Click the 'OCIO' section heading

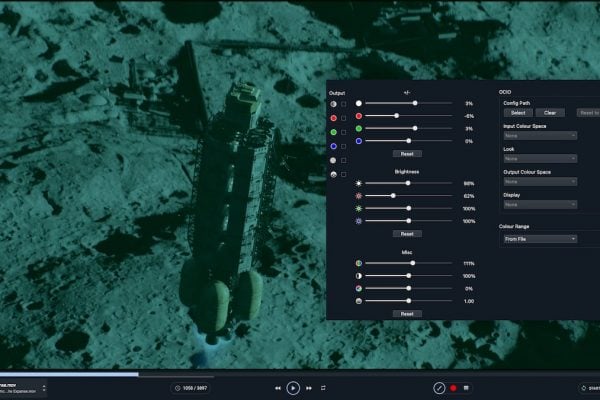pyautogui.click(x=505, y=92)
